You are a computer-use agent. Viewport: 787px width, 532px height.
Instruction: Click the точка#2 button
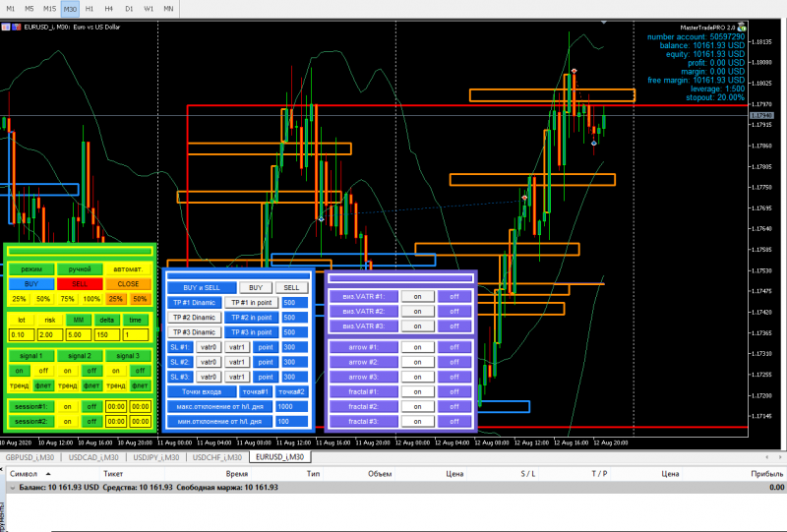(291, 392)
